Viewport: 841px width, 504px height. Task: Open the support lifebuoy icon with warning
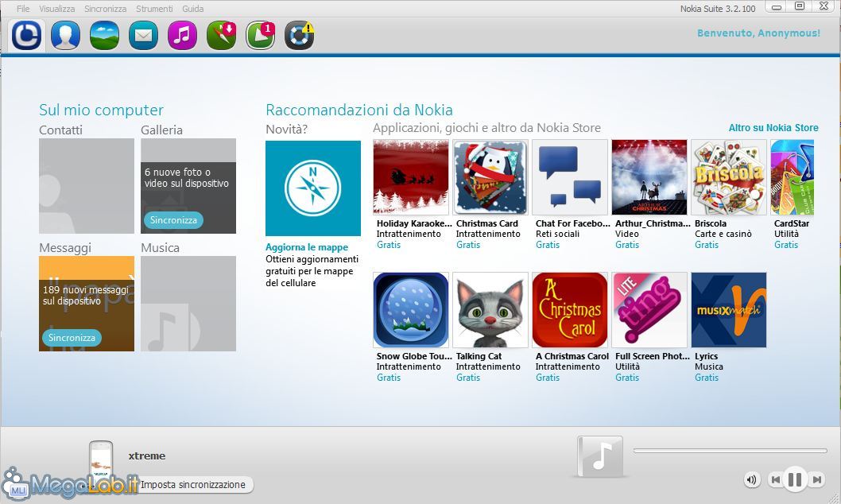coord(300,36)
